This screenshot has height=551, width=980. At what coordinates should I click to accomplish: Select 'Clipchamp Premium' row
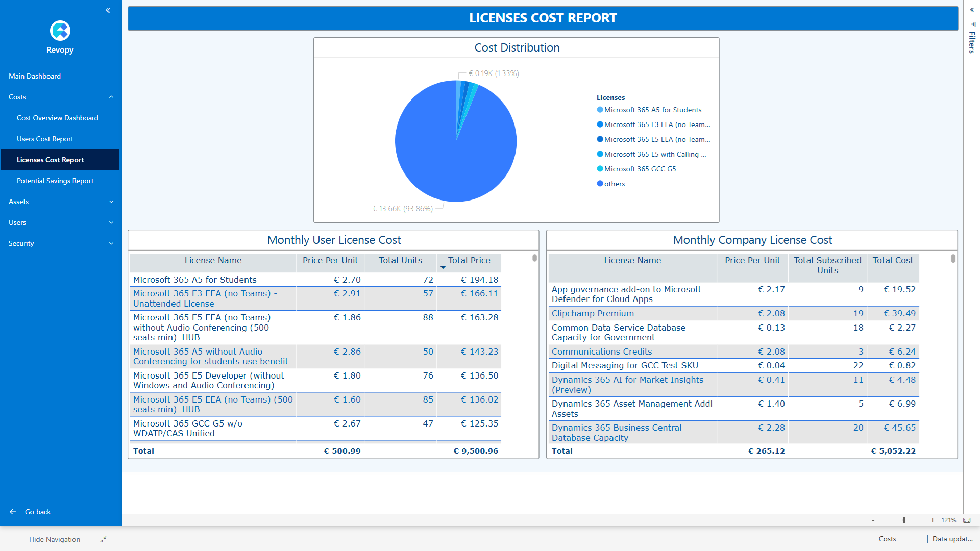point(733,313)
